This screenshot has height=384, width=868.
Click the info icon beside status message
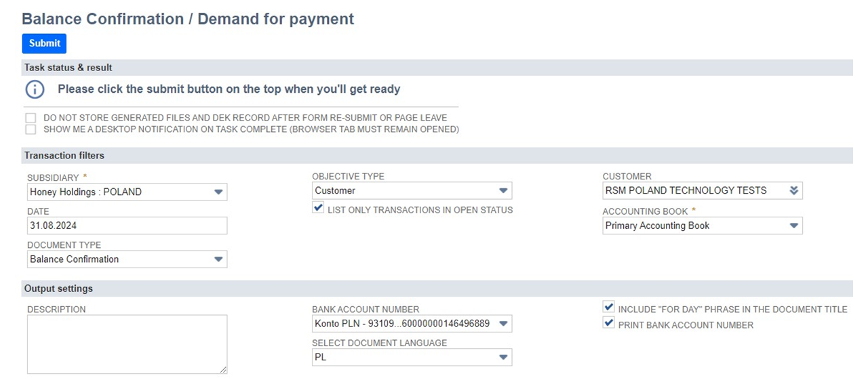click(35, 89)
